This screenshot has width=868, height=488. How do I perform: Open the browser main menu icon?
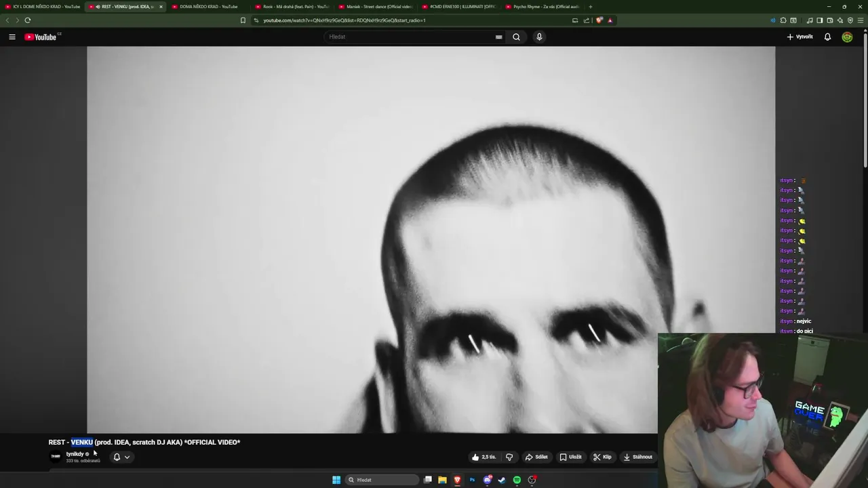click(861, 20)
